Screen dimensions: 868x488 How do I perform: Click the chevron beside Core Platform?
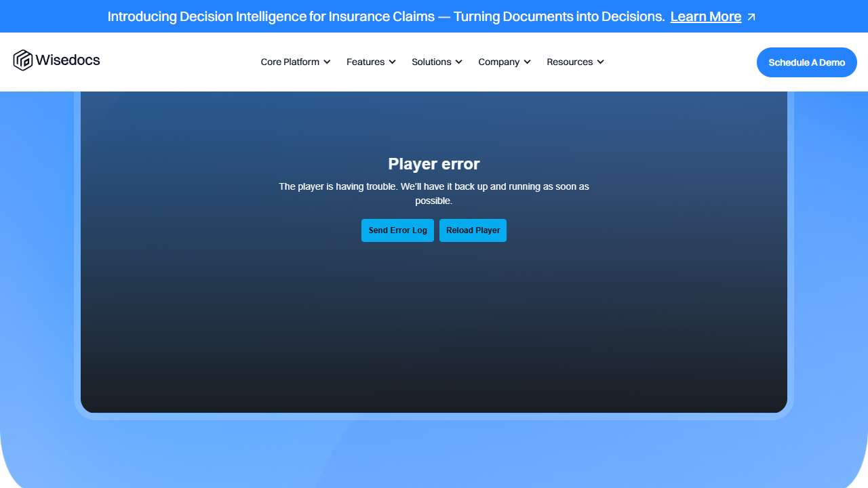click(x=327, y=62)
